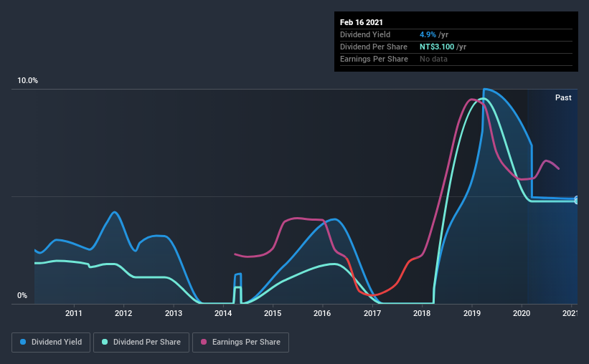Click the 2018 x-axis label

click(x=422, y=313)
